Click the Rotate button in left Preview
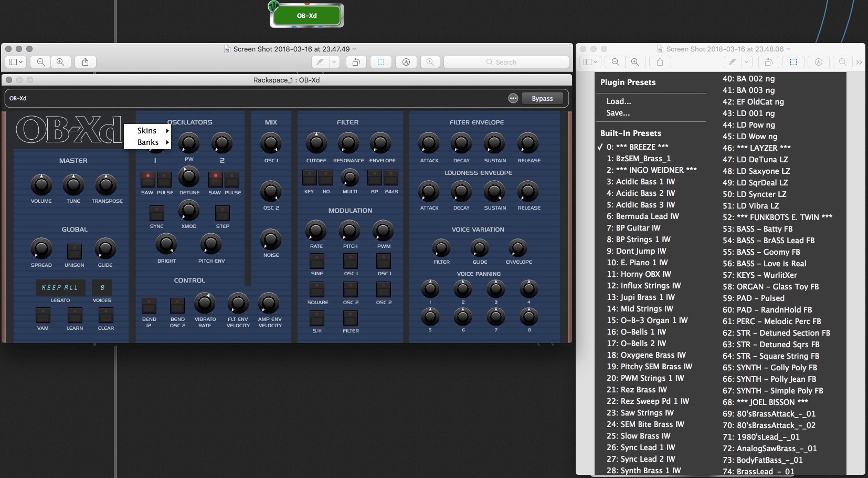868x478 pixels. pos(356,62)
